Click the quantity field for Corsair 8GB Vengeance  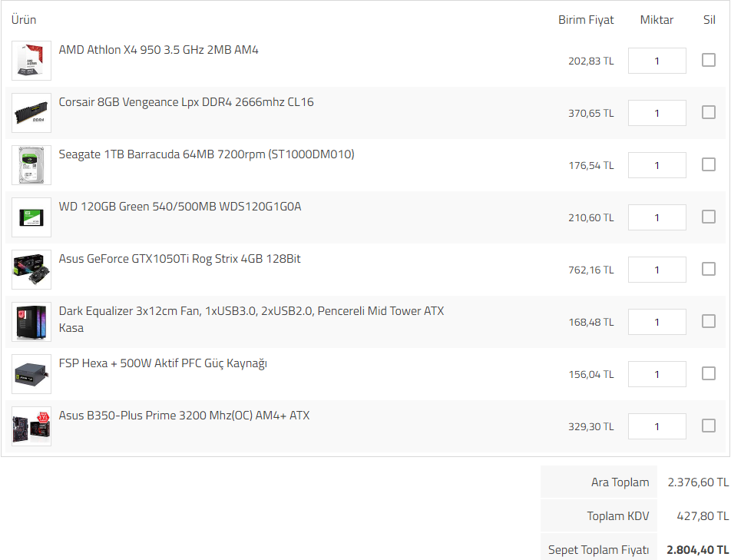657,113
